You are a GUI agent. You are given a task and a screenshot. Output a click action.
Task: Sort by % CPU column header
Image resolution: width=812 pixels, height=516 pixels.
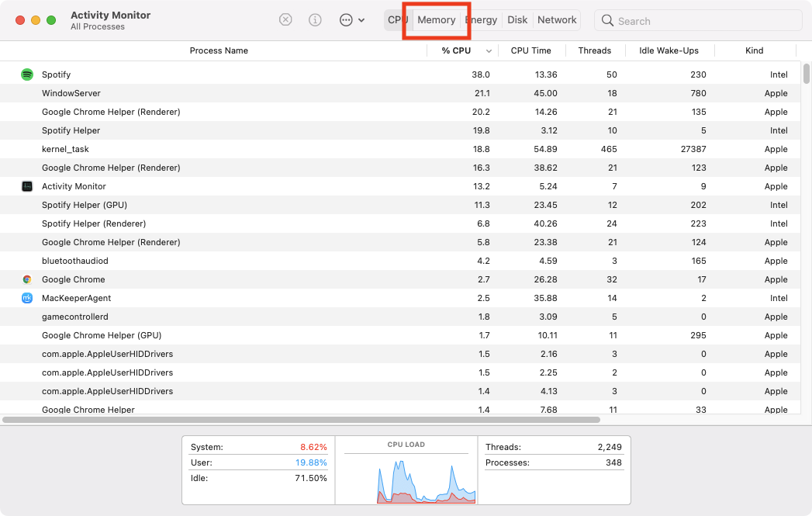point(456,50)
